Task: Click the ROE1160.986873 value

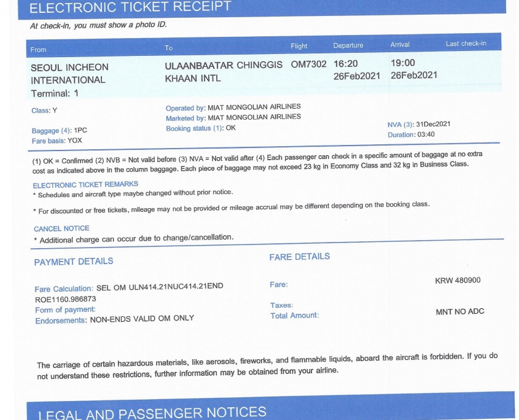Action: click(x=66, y=299)
